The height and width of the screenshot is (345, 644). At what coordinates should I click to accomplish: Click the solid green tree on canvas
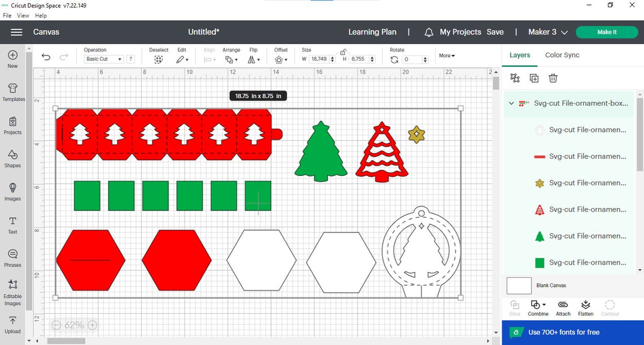[x=321, y=152]
